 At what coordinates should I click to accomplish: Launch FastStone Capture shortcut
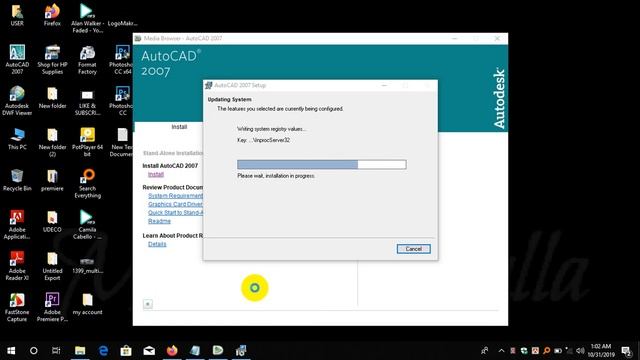click(x=17, y=307)
